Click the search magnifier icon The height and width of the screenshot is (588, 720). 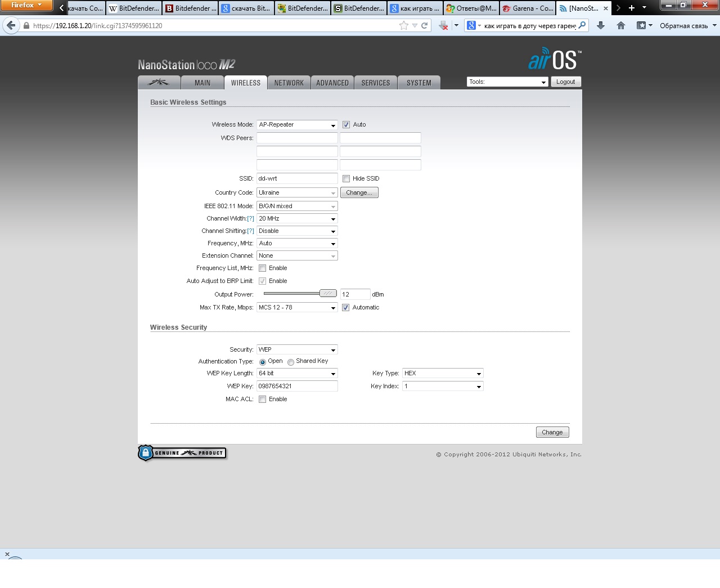582,25
